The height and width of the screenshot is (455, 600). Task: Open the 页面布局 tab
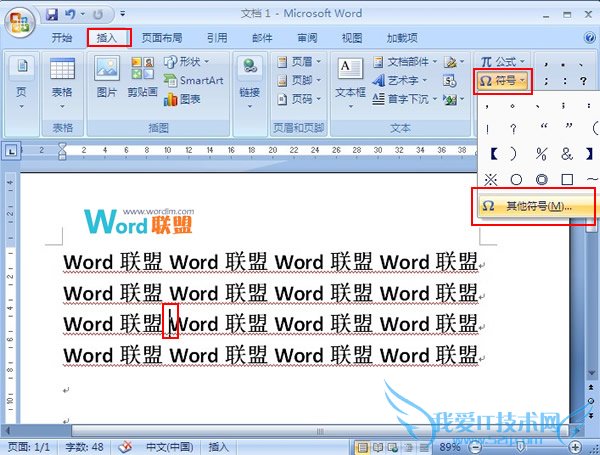[162, 38]
